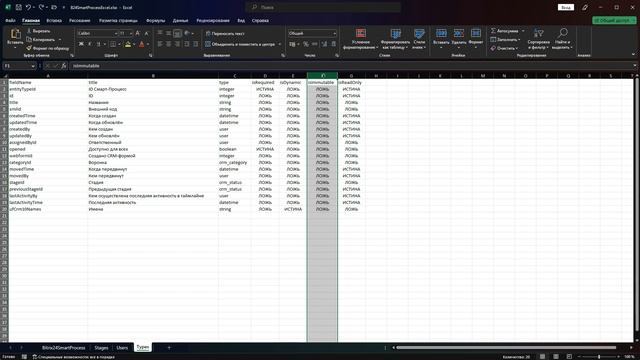Image resolution: width=640 pixels, height=360 pixels.
Task: Click the percent style icon
Action: 306,44
